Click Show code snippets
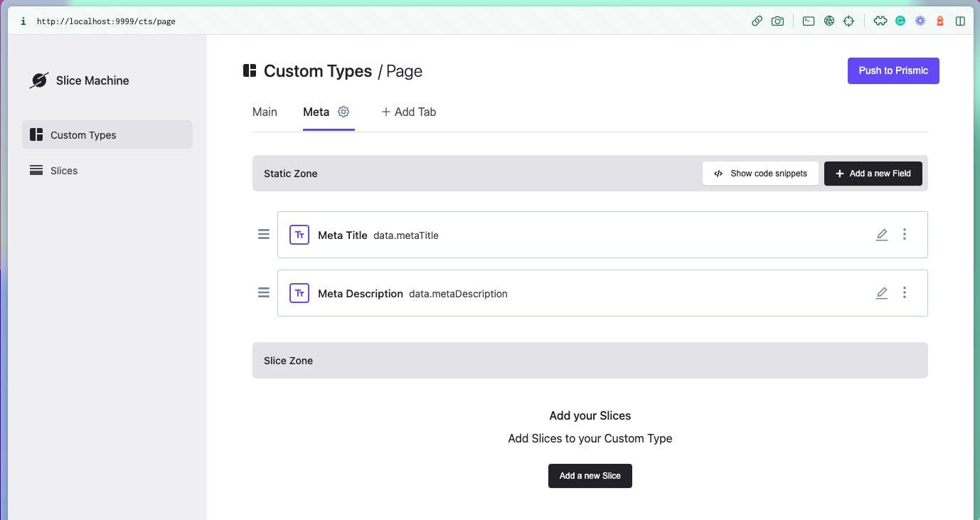 click(760, 173)
